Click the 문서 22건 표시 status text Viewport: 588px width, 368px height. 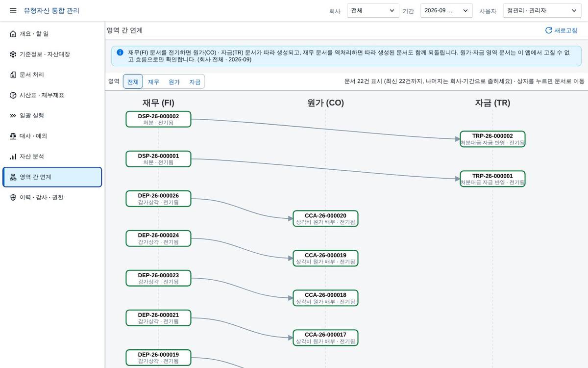(x=465, y=81)
